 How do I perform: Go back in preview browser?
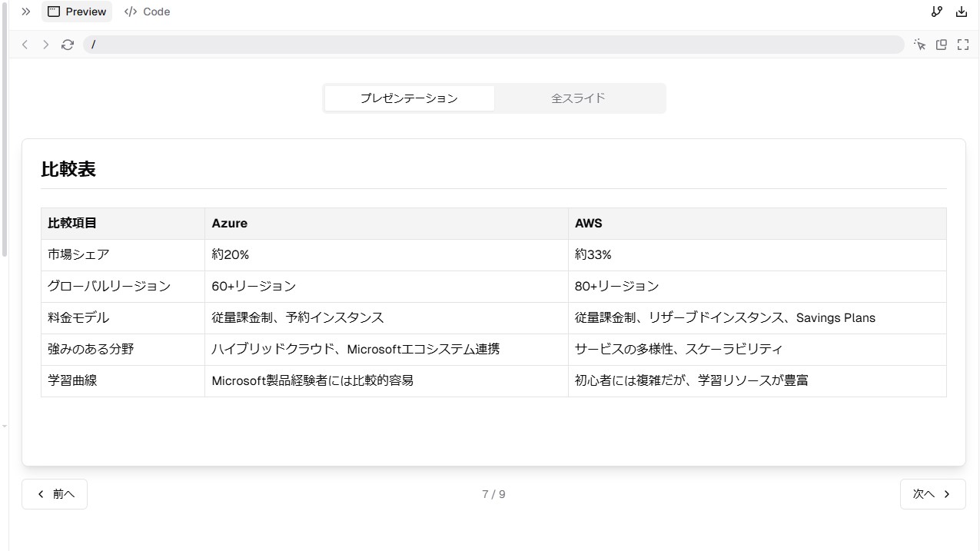pyautogui.click(x=25, y=45)
